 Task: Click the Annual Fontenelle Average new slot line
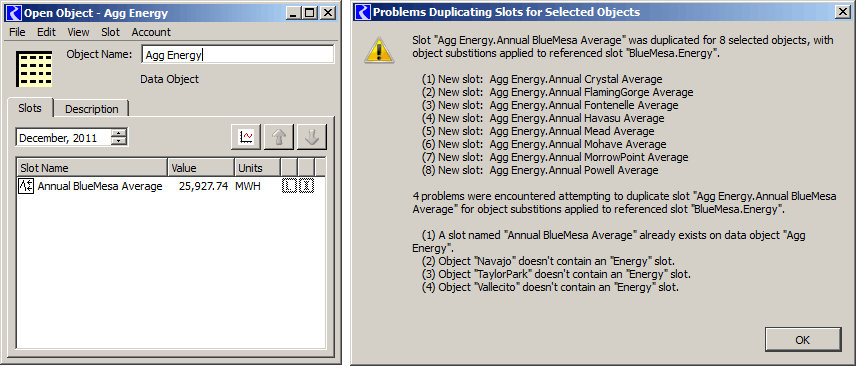coord(550,105)
